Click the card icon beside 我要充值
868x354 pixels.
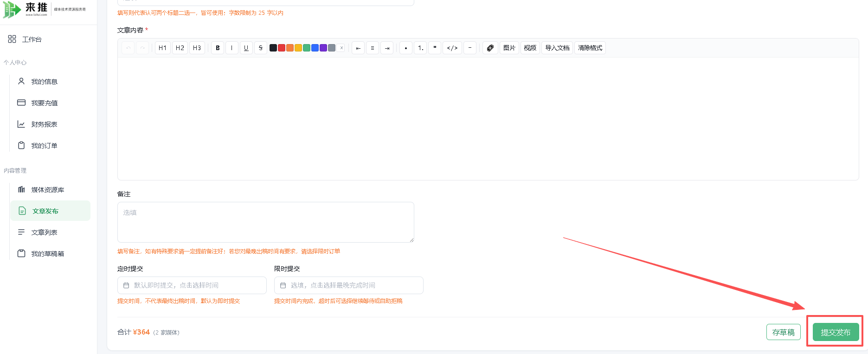21,103
